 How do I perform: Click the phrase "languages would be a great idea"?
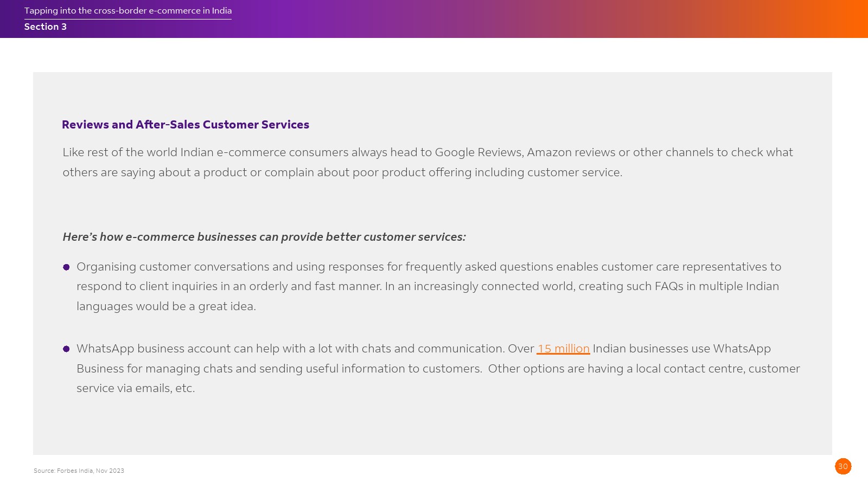point(166,306)
